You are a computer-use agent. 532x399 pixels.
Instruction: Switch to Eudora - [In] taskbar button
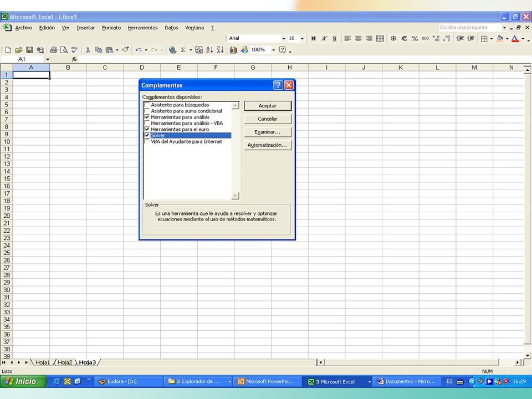click(127, 381)
